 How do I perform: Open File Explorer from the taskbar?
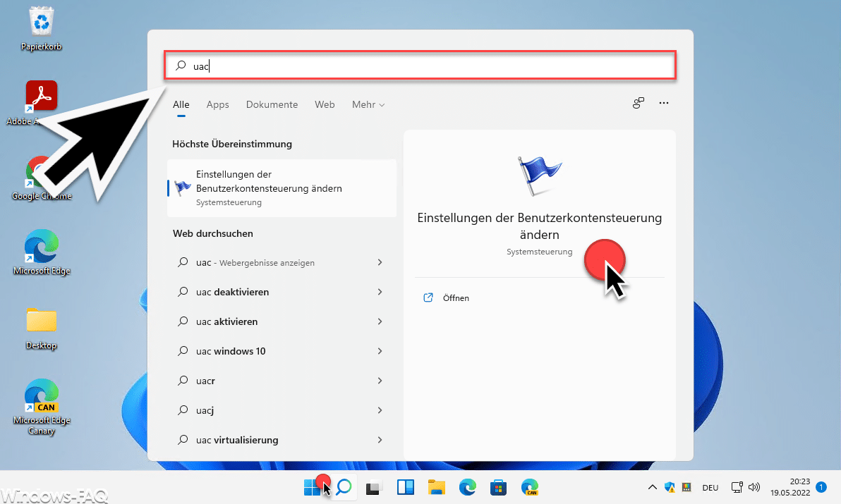point(437,487)
